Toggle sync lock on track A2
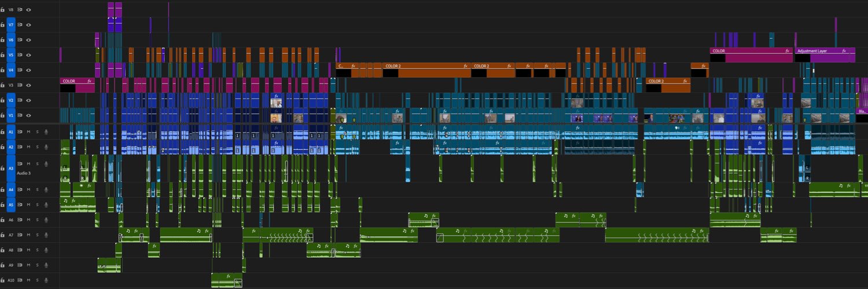 click(x=20, y=147)
